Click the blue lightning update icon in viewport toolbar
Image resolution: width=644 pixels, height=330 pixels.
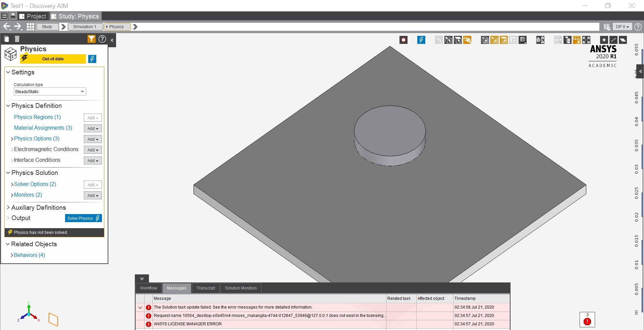pos(421,40)
